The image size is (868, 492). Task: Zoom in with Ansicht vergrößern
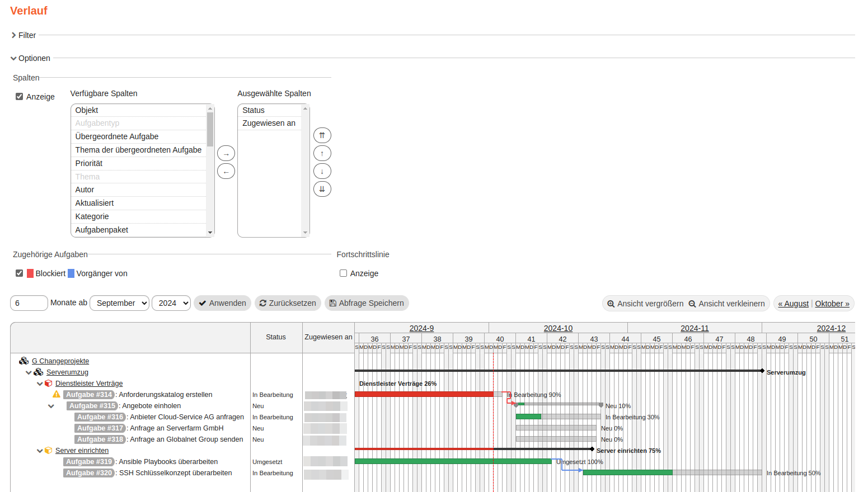pos(645,304)
